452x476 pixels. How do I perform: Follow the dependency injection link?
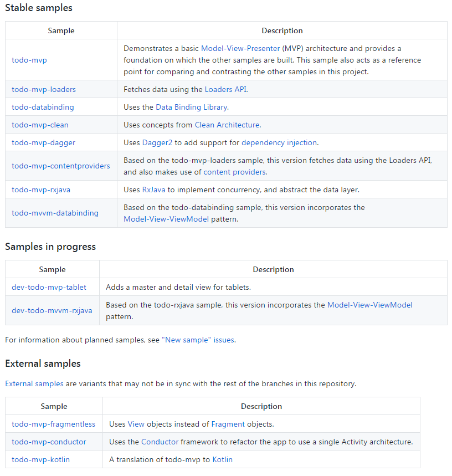[x=279, y=142]
